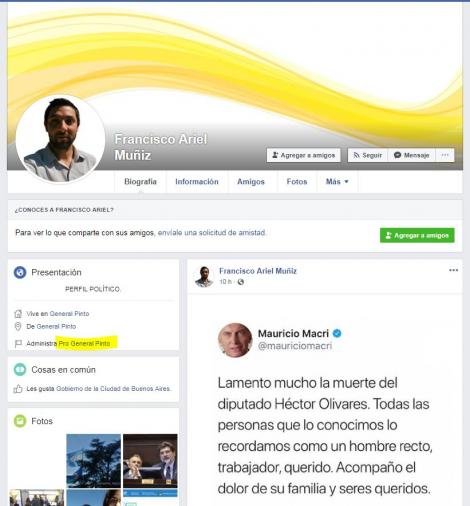Image resolution: width=470 pixels, height=506 pixels.
Task: Click the Mensaje button
Action: pos(412,155)
